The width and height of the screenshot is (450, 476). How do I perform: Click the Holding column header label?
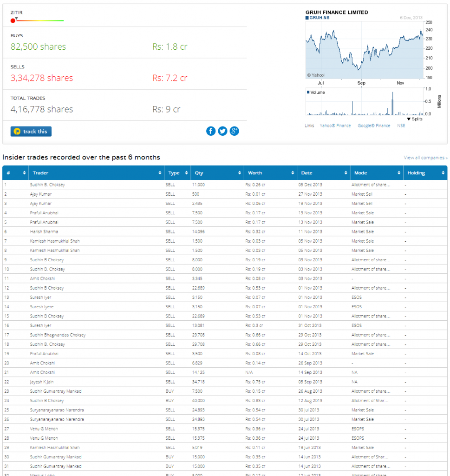pos(416,173)
